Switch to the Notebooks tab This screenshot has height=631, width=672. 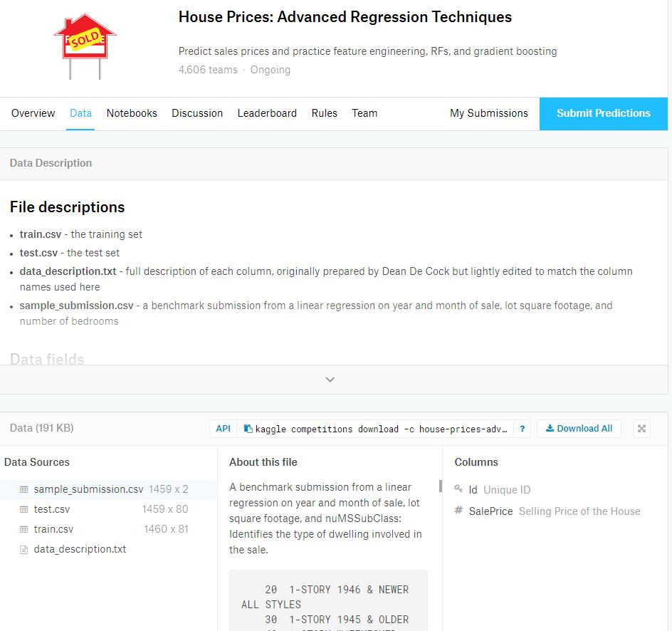pos(132,113)
